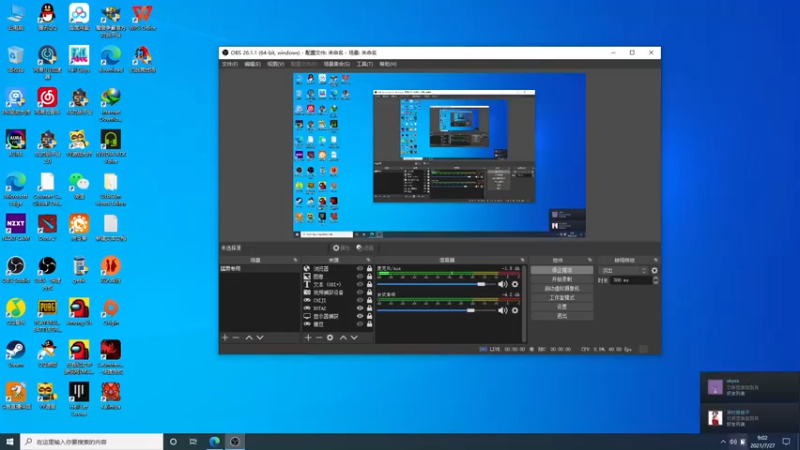Open the 视图(V) menu in OBS
800x450 pixels.
click(x=276, y=64)
